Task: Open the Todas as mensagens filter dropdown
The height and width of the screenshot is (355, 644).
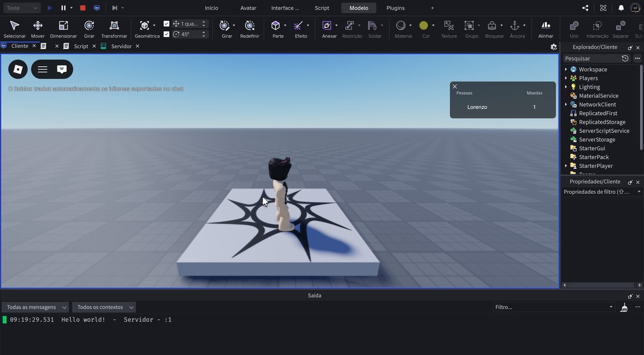Action: 35,307
